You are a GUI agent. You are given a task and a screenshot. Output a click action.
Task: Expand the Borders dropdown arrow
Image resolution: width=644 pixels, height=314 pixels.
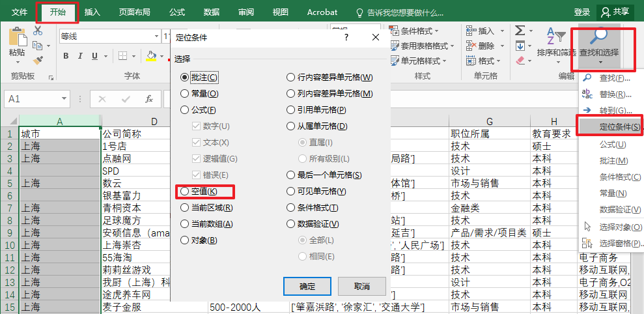click(x=133, y=56)
